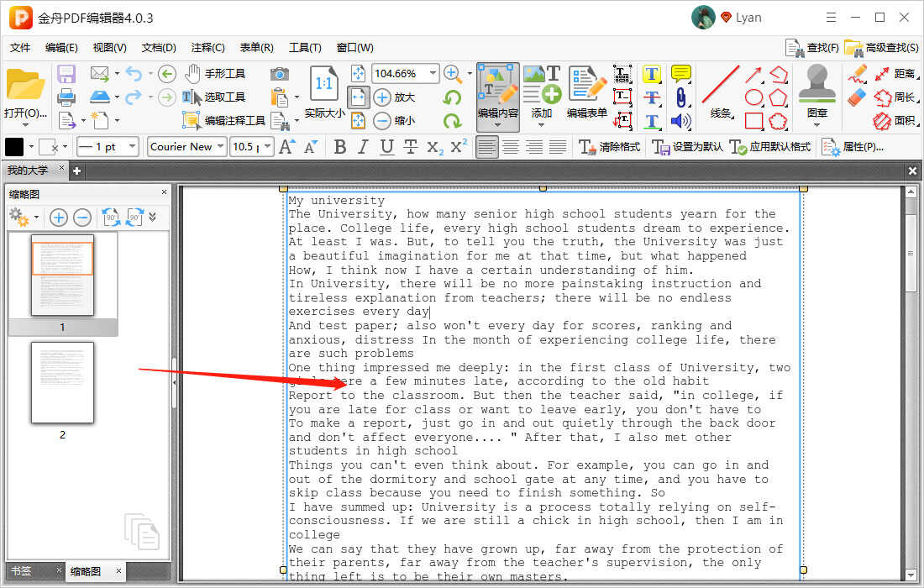Screen dimensions: 924x588
Task: Open 属性(P) properties
Action: point(852,147)
